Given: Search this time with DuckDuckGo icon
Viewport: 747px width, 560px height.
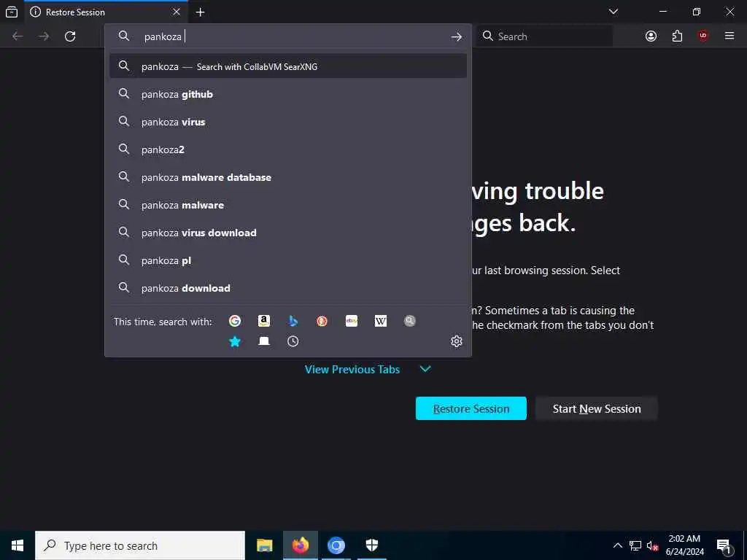Looking at the screenshot, I should [322, 322].
